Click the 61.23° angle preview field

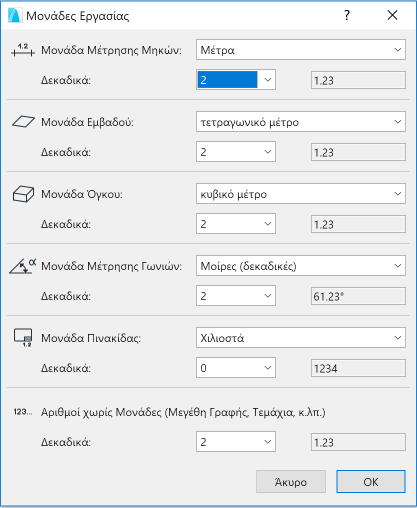pos(358,296)
